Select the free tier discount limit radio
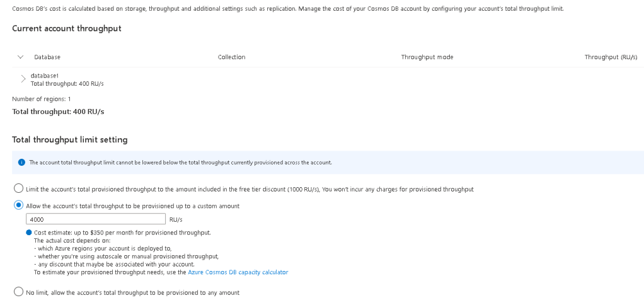The height and width of the screenshot is (305, 644). click(18, 188)
